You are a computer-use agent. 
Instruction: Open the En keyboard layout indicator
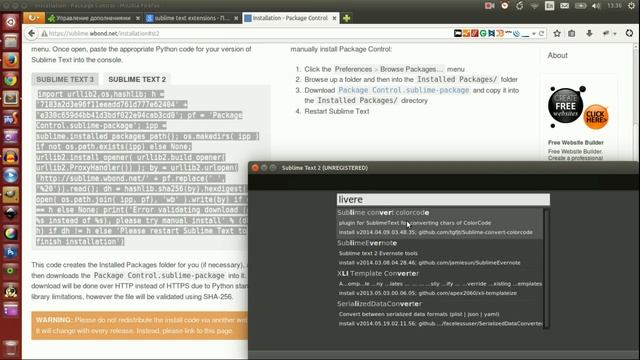(x=549, y=6)
